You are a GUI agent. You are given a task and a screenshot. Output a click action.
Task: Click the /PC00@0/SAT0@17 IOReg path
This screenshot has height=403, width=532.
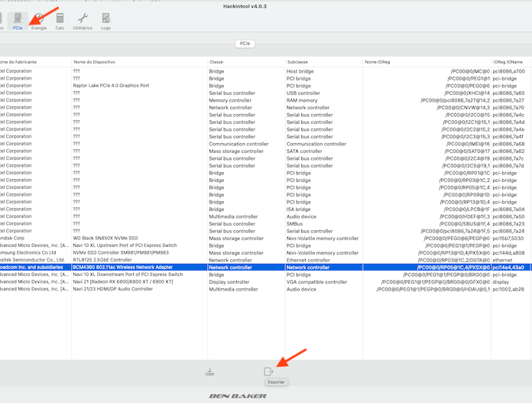pyautogui.click(x=467, y=151)
